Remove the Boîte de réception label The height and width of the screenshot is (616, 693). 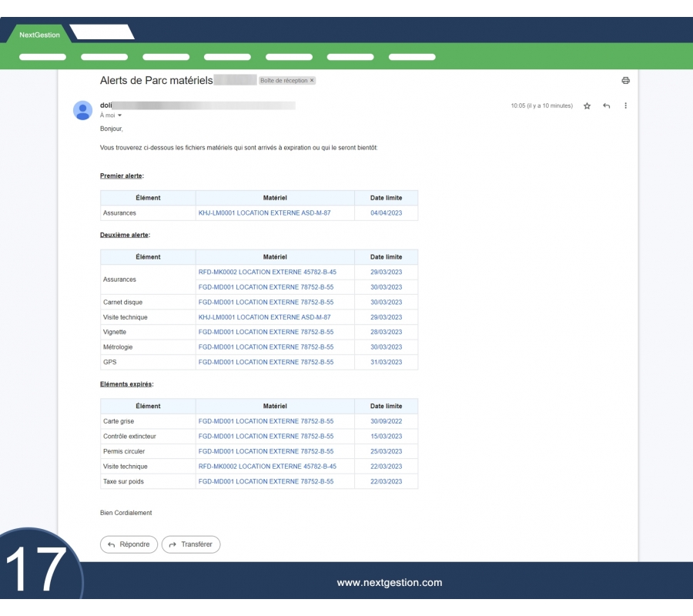pos(312,81)
